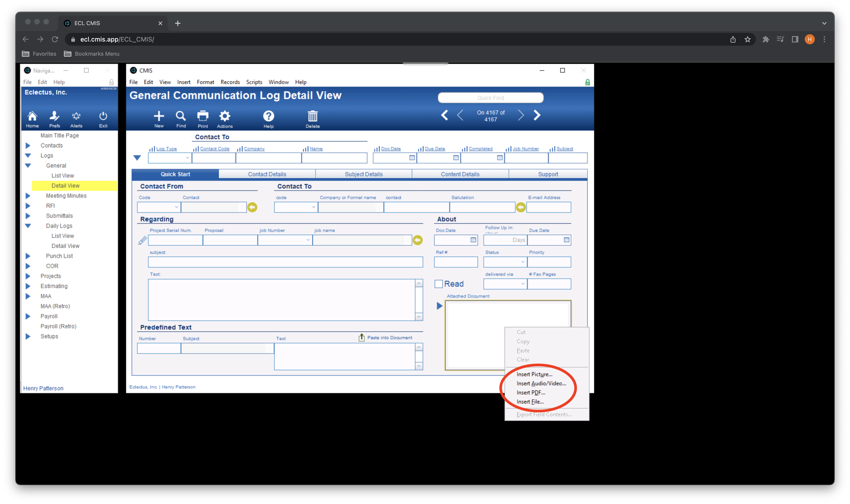
Task: Switch to the Contact Details tab
Action: tap(267, 174)
